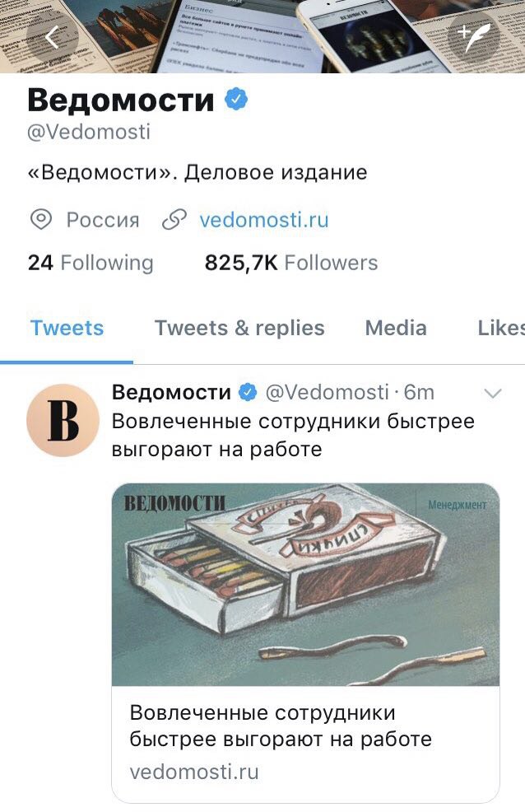The image size is (525, 812).
Task: Tap the link chain icon before vedomosti.ru
Action: pyautogui.click(x=174, y=220)
